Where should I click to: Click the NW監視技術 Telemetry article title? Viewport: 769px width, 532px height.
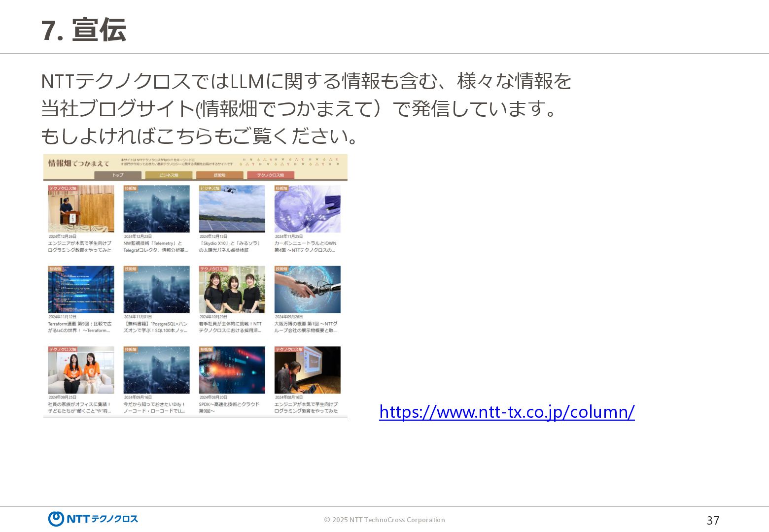coord(156,247)
